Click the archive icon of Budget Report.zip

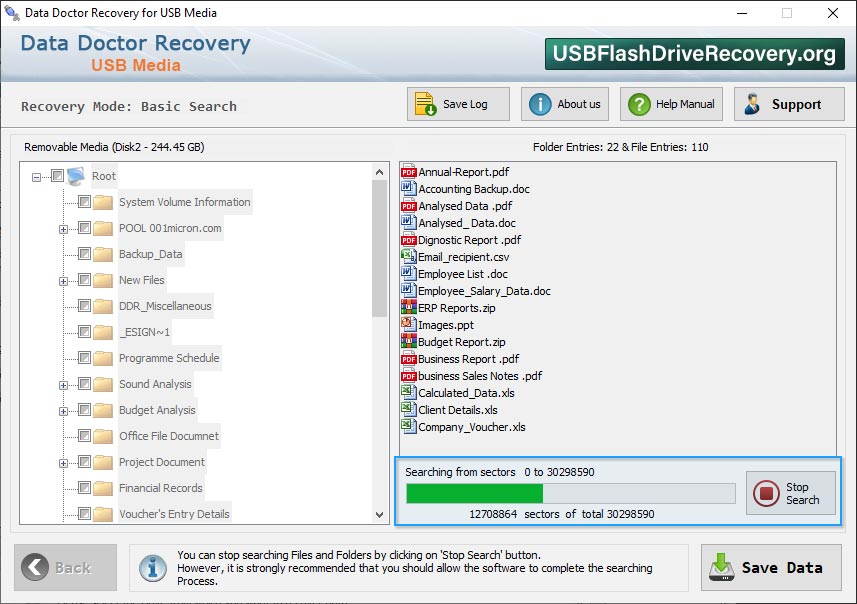408,341
